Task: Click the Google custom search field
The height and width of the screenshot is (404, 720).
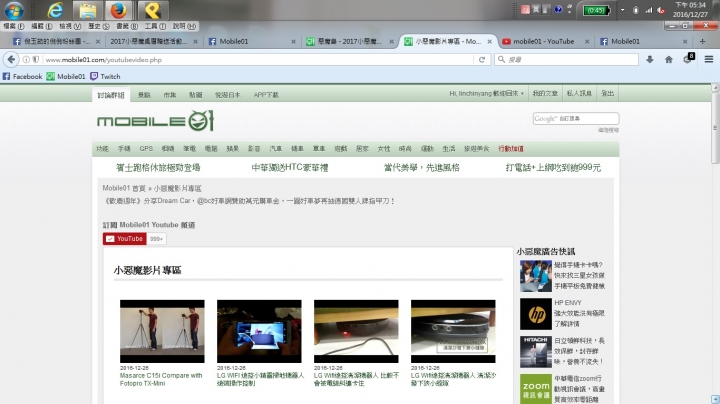Action: pyautogui.click(x=576, y=118)
